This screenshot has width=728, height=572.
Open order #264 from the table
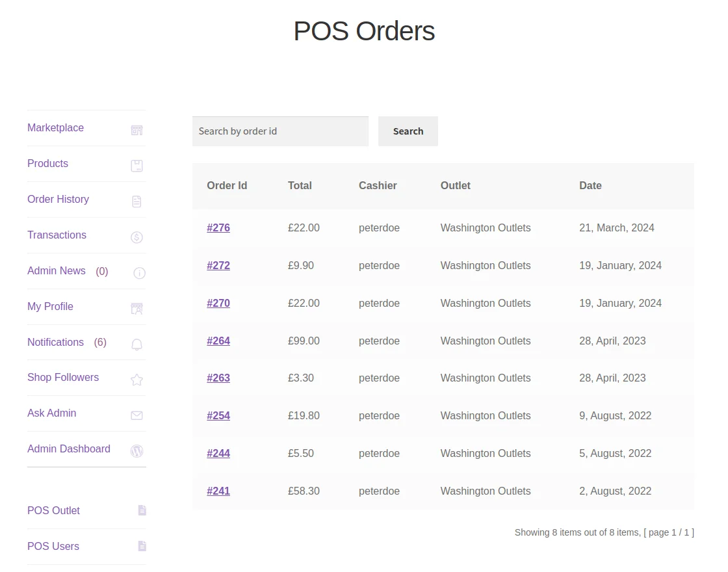218,341
